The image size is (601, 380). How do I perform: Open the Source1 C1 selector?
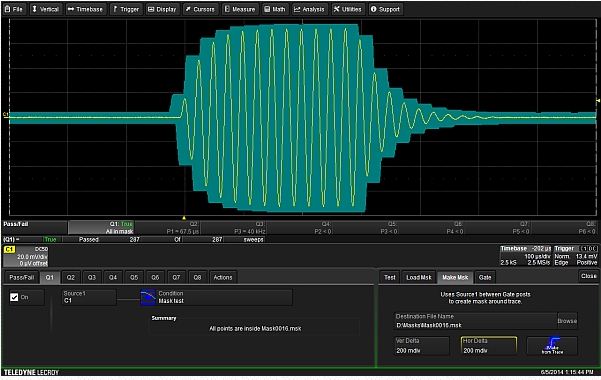point(89,297)
